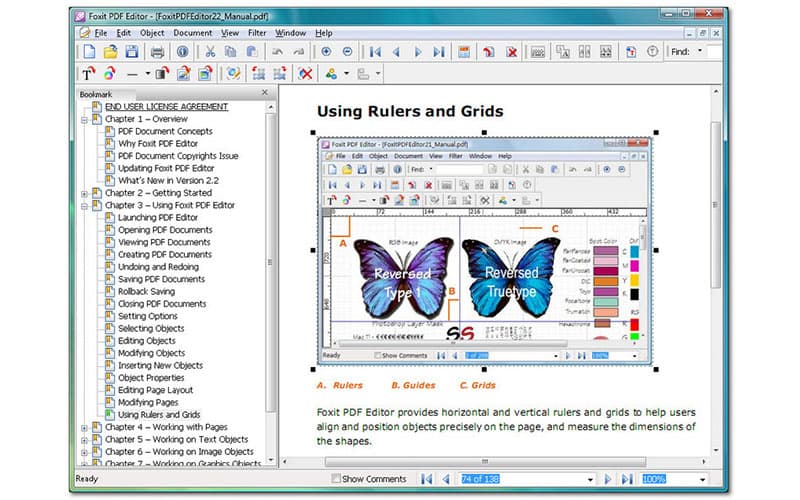Click the page's horizontal scrollbar thumb

pyautogui.click(x=485, y=462)
